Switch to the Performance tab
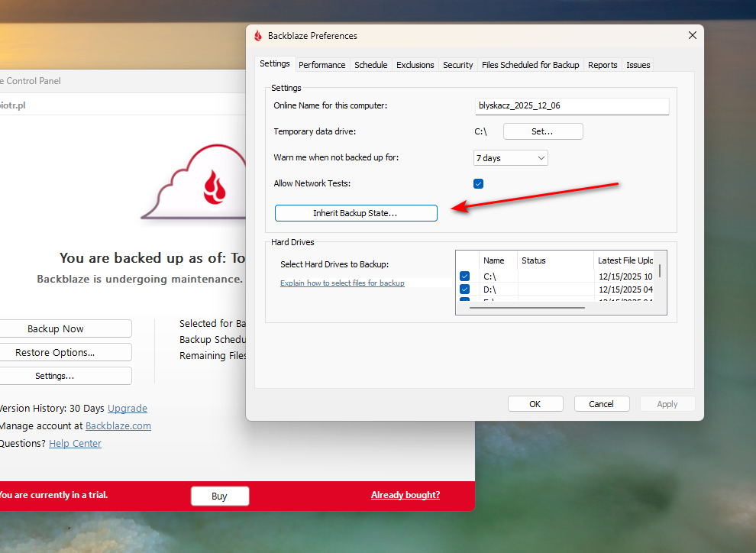 (321, 65)
